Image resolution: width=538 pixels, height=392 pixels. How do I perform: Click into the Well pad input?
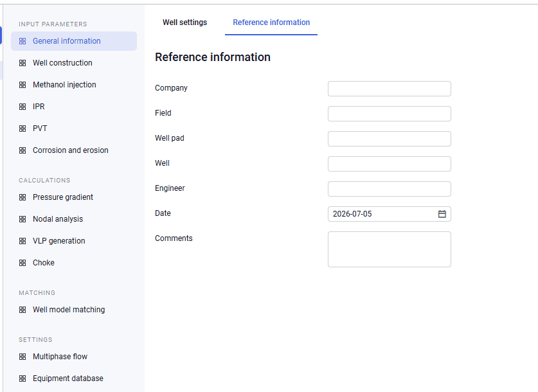390,139
